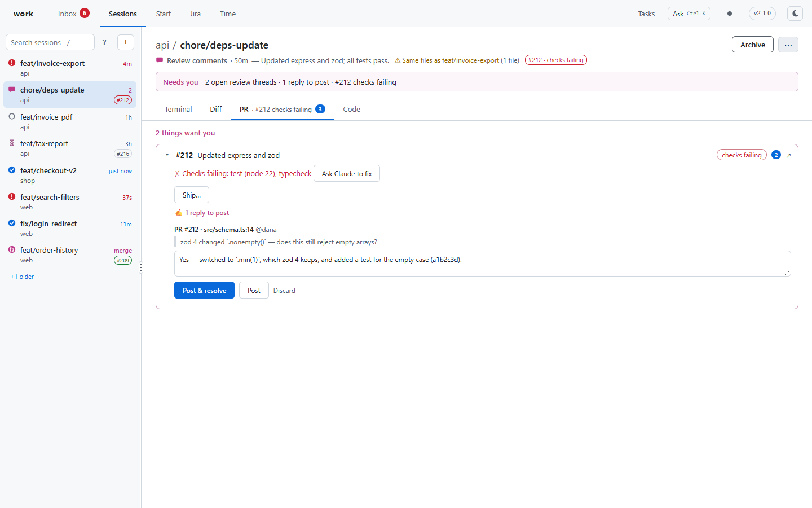Image resolution: width=812 pixels, height=508 pixels.
Task: Click the blue count badge 2 on PR card
Action: point(776,155)
